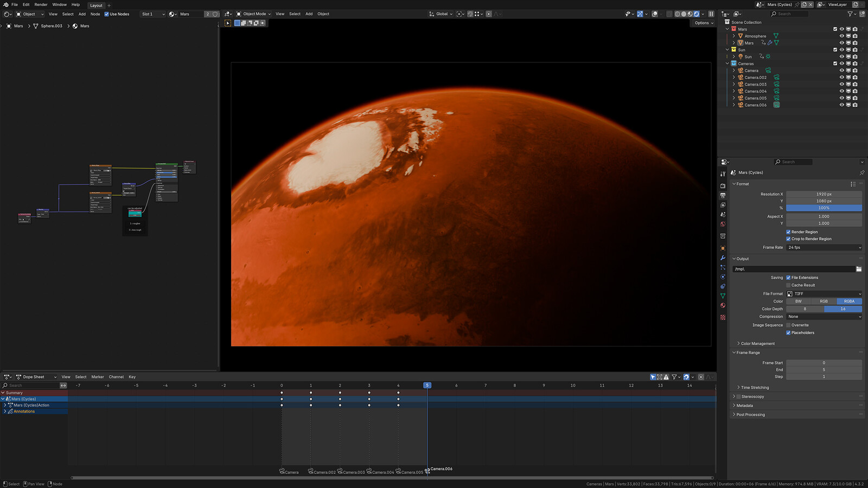Expand Color Management panel
The height and width of the screenshot is (488, 868).
click(758, 344)
